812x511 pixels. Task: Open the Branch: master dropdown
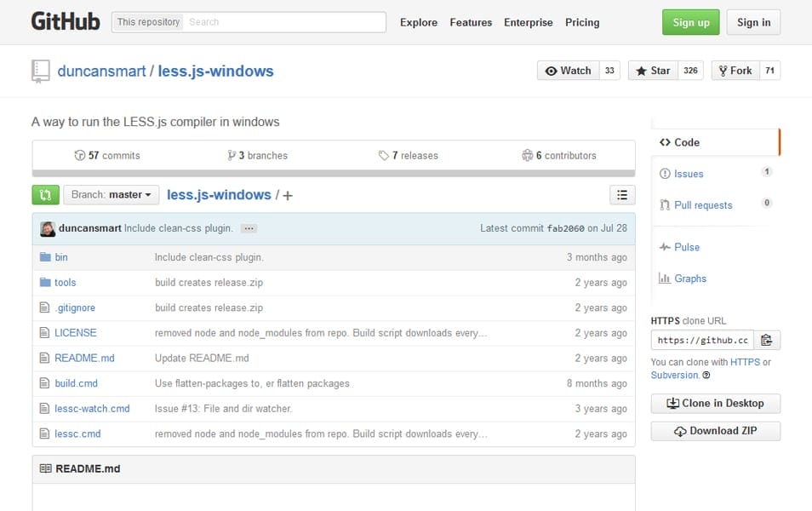[112, 195]
